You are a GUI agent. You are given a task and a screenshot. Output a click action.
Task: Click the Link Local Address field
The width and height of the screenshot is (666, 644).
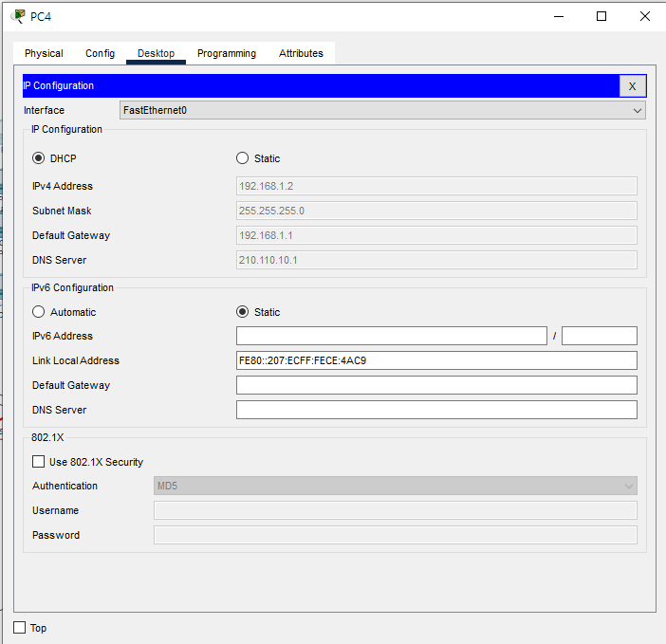[x=436, y=360]
